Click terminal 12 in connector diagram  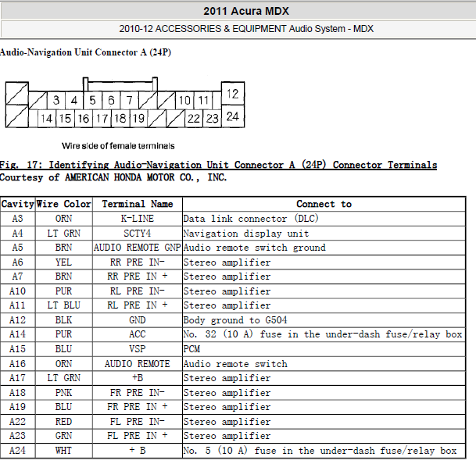coord(233,94)
